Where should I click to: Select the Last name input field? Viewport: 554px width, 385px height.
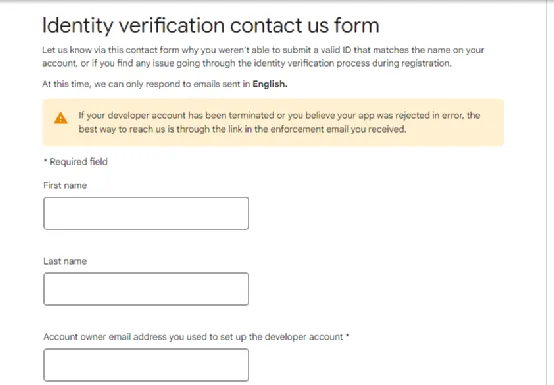pyautogui.click(x=146, y=289)
